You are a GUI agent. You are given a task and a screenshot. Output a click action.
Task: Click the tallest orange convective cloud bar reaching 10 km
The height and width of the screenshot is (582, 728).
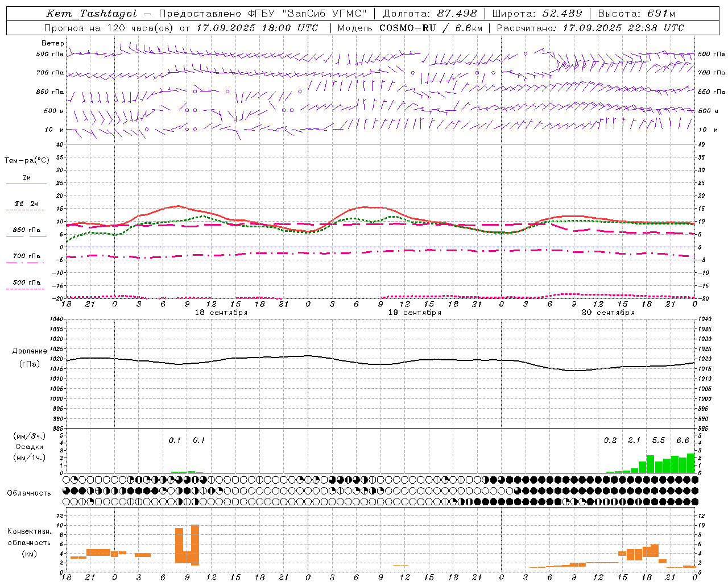point(195,545)
